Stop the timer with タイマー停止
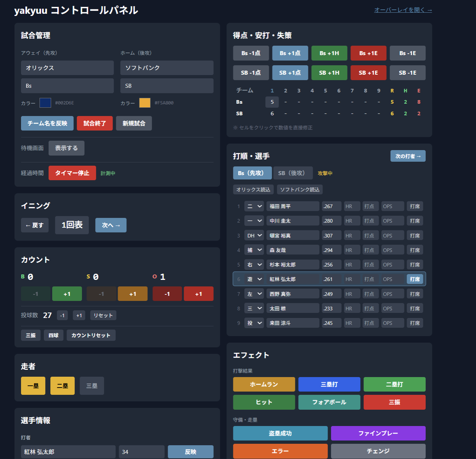The image size is (476, 459). tap(72, 173)
